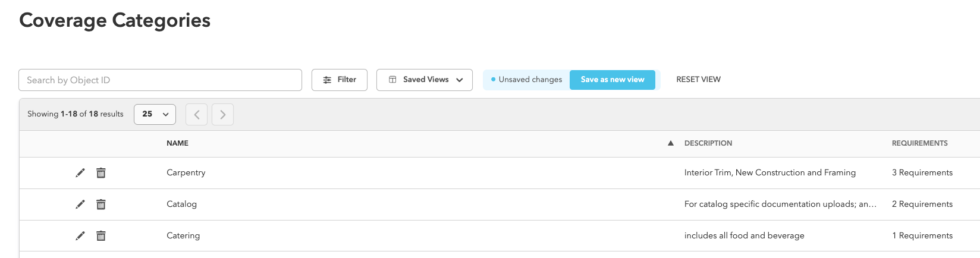Click the Coverage Categories heading

[115, 20]
